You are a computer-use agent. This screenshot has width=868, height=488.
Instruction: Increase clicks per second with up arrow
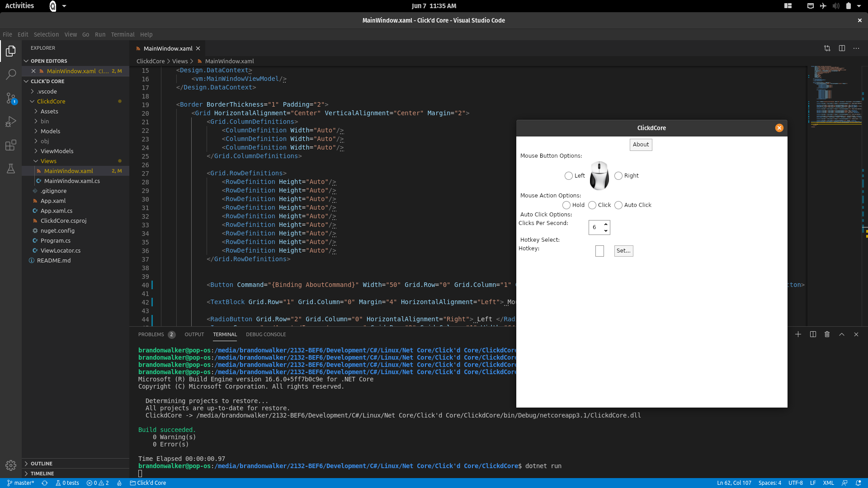coord(606,224)
